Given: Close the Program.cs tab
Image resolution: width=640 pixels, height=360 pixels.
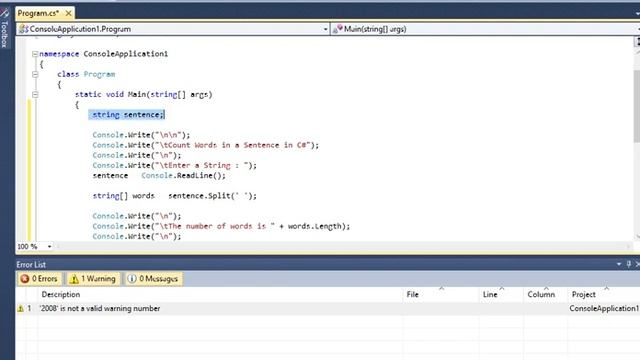Looking at the screenshot, I should (69, 13).
